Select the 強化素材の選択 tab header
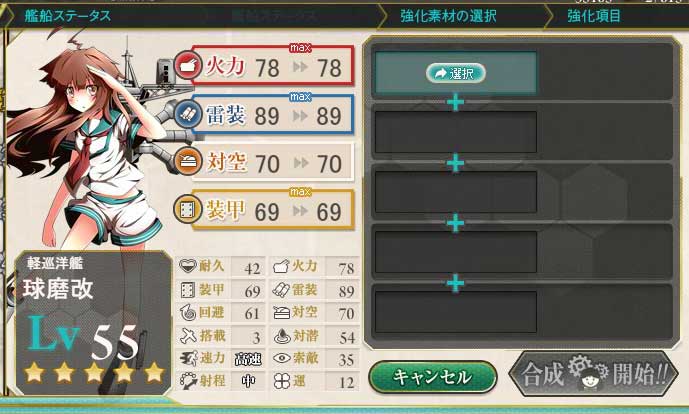Screen dimensions: 689x414 [448, 16]
